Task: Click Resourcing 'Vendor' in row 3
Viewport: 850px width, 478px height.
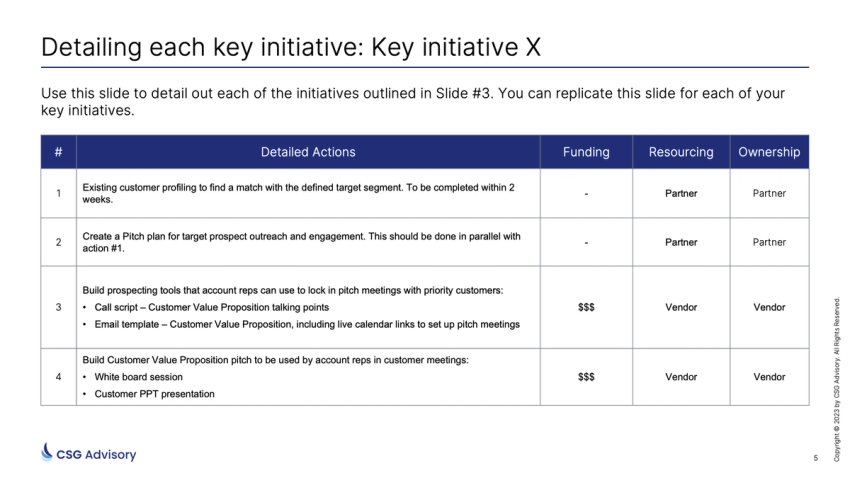Action: (681, 307)
